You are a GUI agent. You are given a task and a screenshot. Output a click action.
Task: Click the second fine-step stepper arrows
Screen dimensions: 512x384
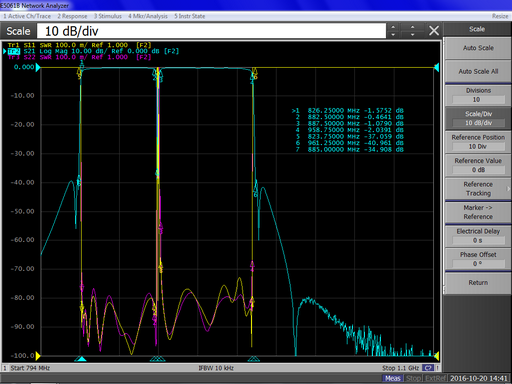pyautogui.click(x=413, y=31)
